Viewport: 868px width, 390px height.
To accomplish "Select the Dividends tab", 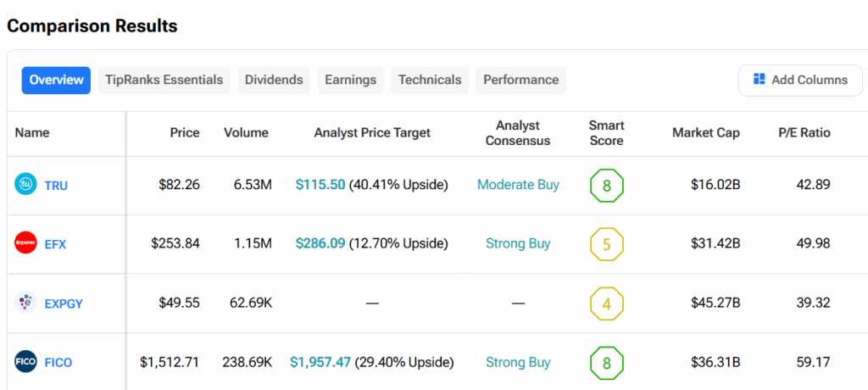I will pos(274,80).
